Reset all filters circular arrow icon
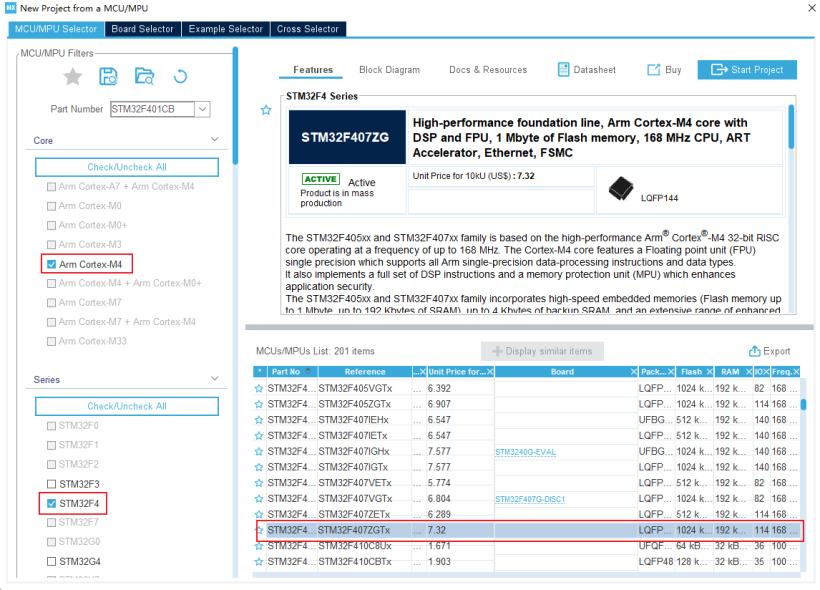Image resolution: width=820 pixels, height=590 pixels. [180, 76]
